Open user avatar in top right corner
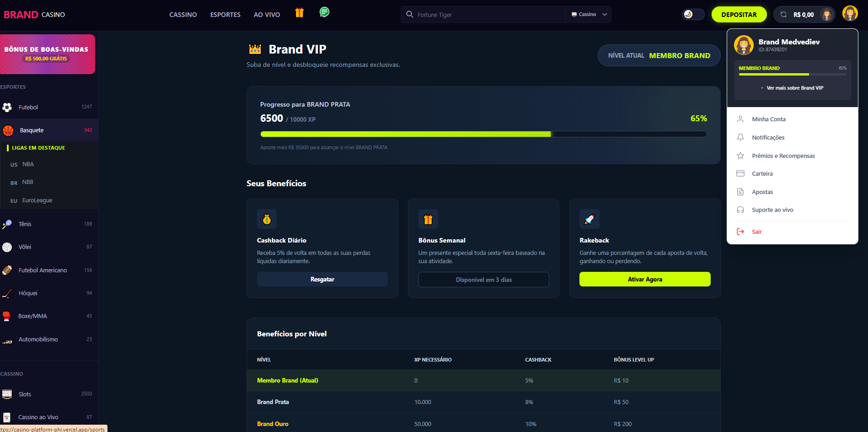The image size is (868, 432). pyautogui.click(x=850, y=14)
